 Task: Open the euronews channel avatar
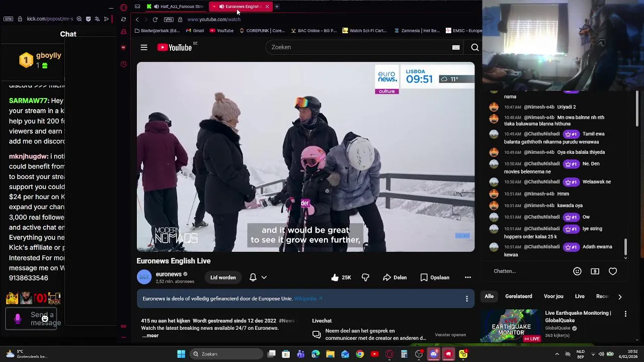[144, 277]
